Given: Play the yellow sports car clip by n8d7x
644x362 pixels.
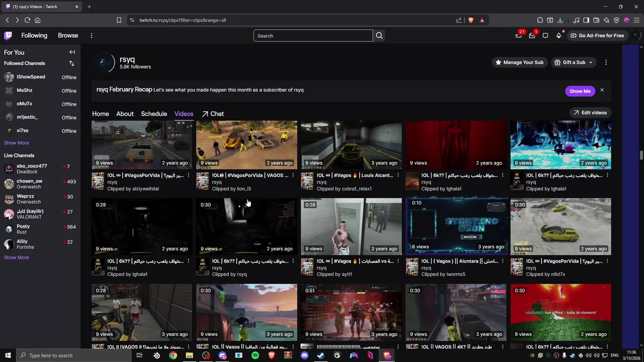Looking at the screenshot, I should coord(560,226).
